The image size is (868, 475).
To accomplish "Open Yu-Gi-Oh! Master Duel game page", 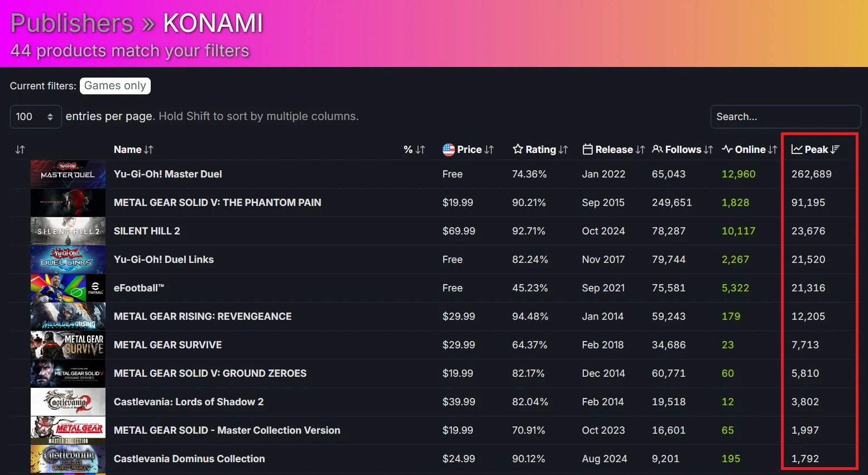I will pos(168,174).
